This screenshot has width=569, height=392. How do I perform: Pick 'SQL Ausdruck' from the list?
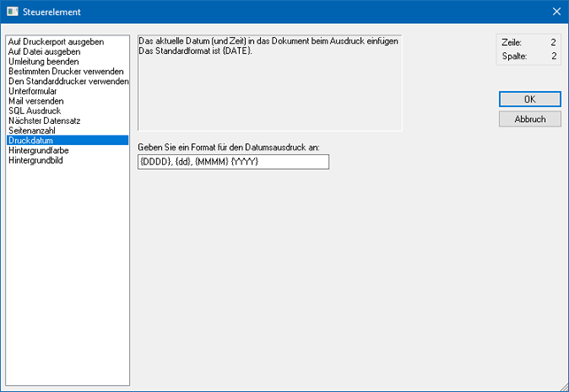33,111
